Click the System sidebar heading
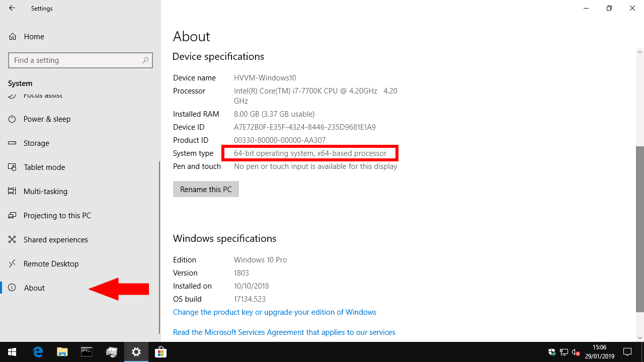 coord(20,83)
